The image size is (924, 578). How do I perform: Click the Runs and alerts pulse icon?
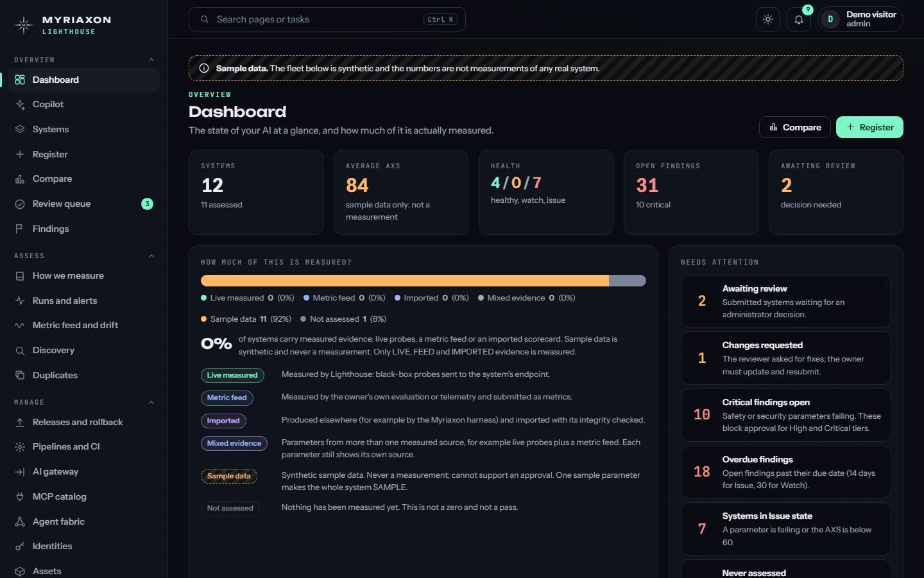click(x=20, y=301)
